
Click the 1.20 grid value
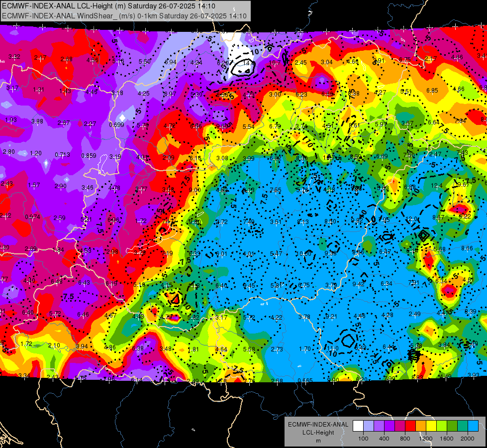pyautogui.click(x=36, y=153)
